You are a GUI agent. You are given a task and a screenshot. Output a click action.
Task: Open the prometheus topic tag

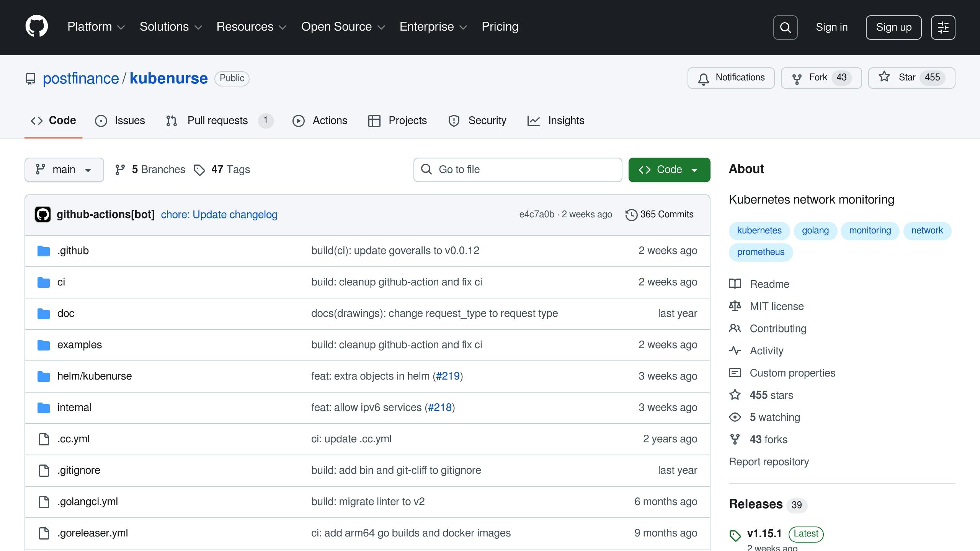760,252
